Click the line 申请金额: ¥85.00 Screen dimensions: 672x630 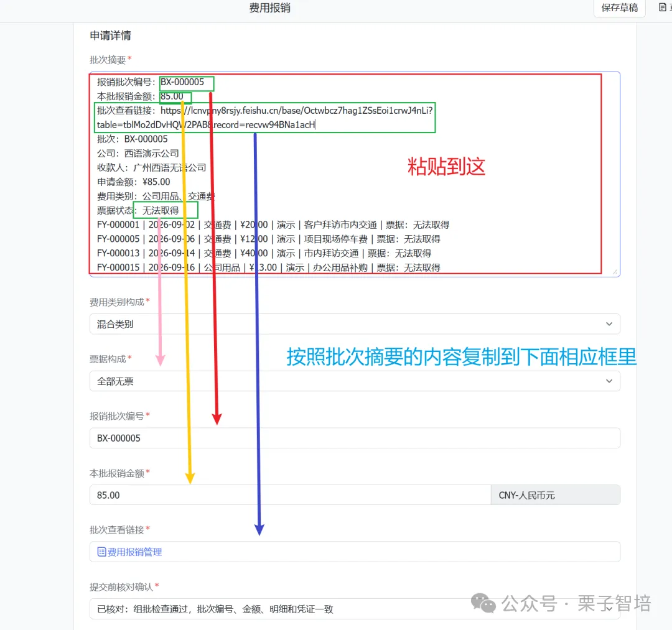pyautogui.click(x=134, y=182)
